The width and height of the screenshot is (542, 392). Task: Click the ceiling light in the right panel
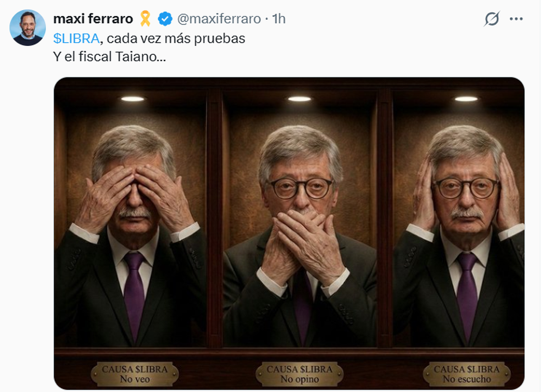coord(466,98)
